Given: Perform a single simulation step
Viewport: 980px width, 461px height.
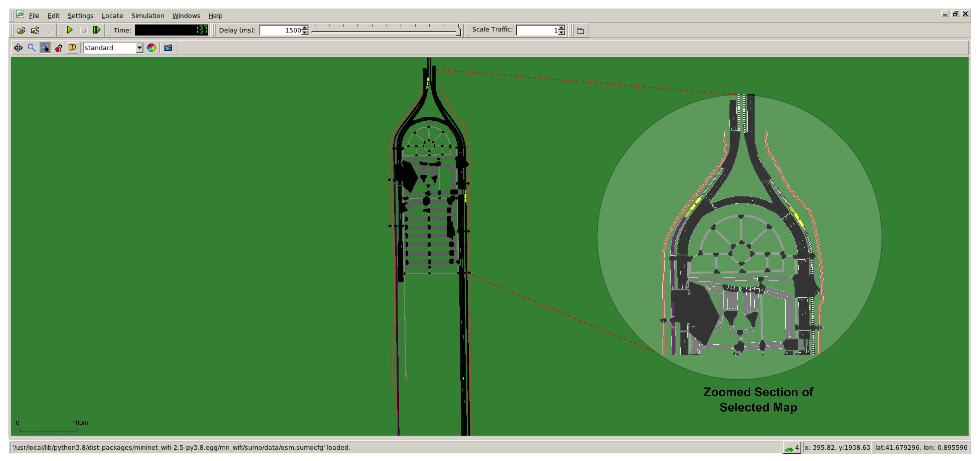Looking at the screenshot, I should coord(97,30).
